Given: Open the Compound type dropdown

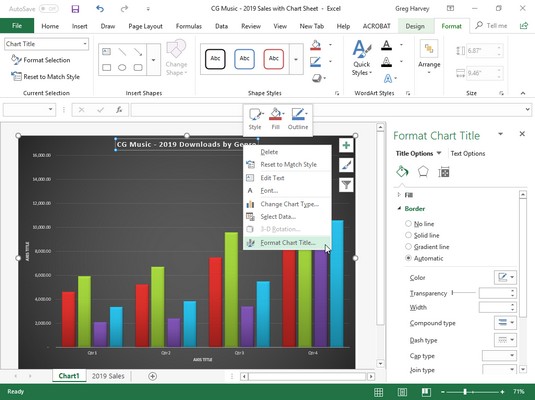Looking at the screenshot, I should (x=505, y=323).
